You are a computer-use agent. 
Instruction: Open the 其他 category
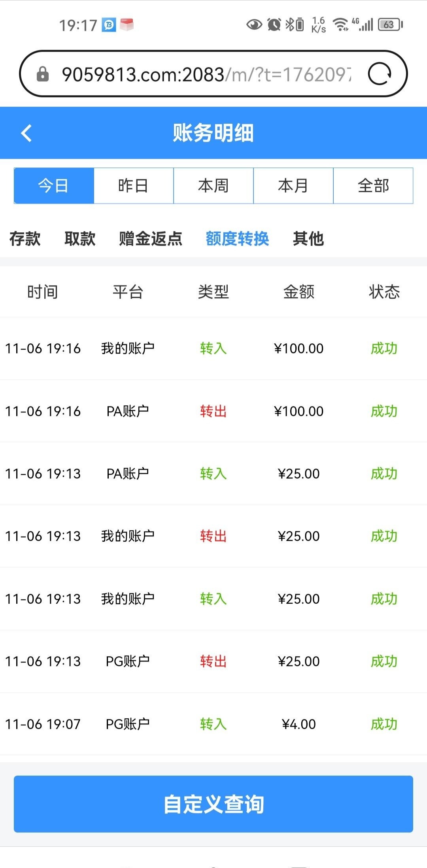pos(308,239)
